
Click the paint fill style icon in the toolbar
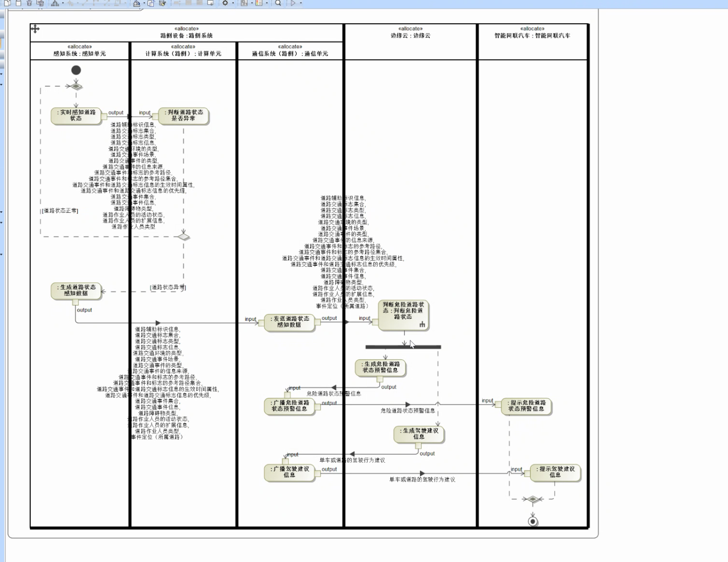137,3
